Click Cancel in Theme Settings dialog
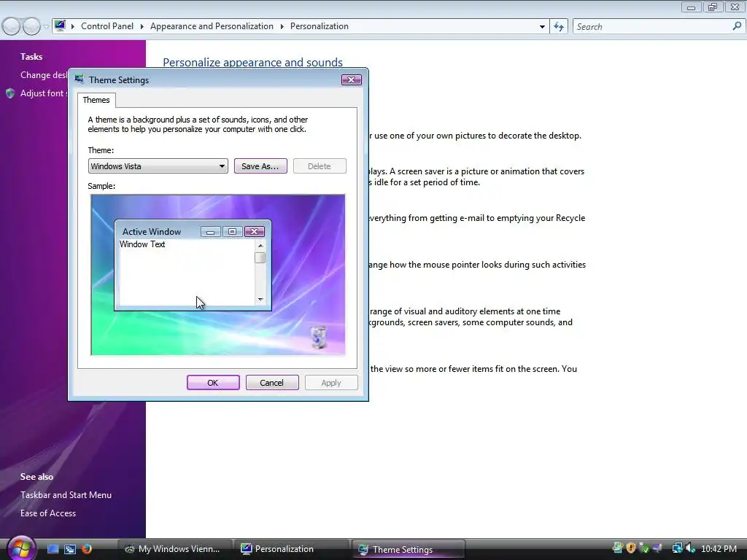The image size is (747, 560). [x=272, y=382]
